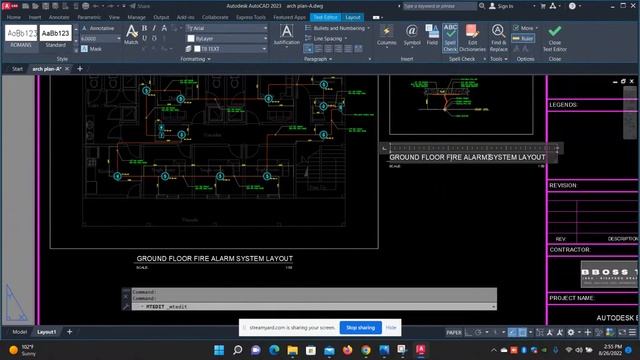Screen dimensions: 640x360
Task: Click the TB TEXT layer color swatch
Action: pos(198,49)
